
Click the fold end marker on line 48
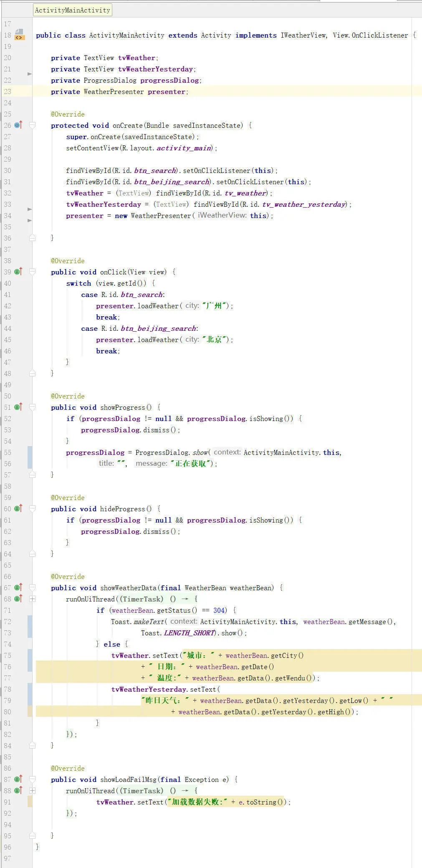[32, 373]
